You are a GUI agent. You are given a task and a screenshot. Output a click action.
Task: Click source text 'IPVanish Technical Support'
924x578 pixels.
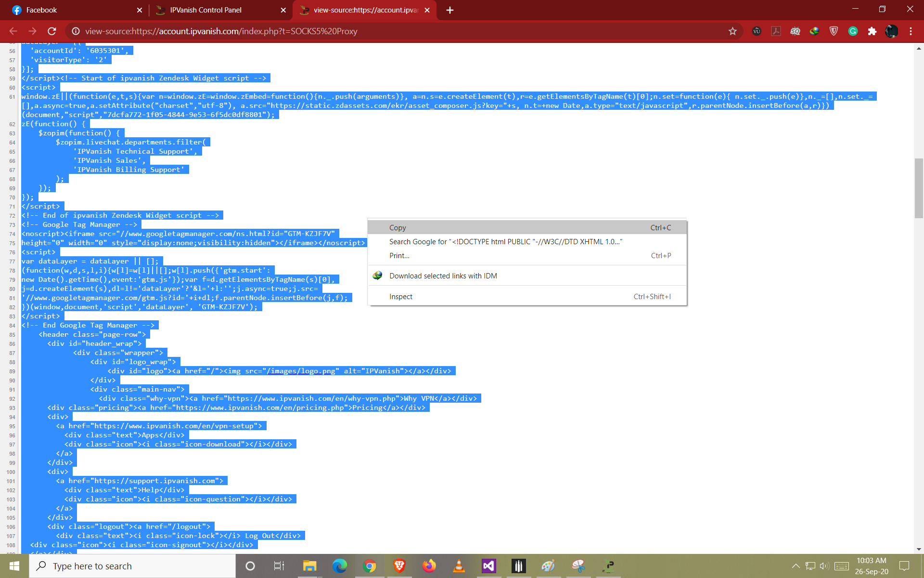[x=135, y=151]
